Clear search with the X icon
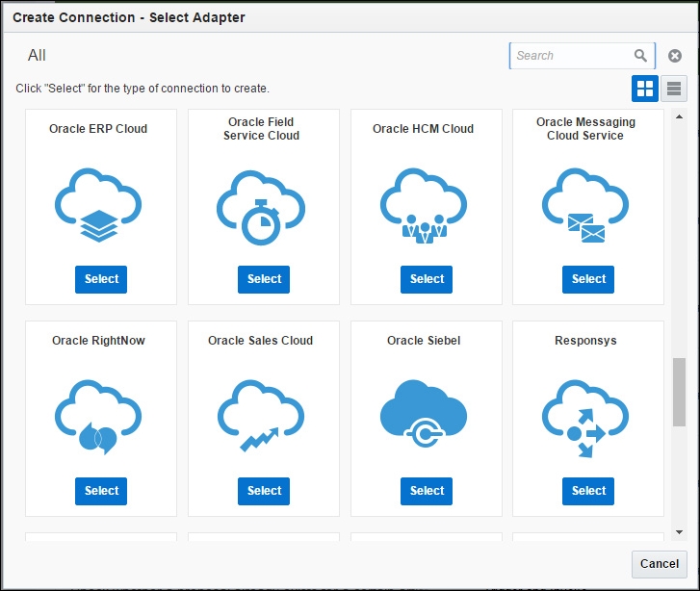The image size is (700, 591). (x=675, y=56)
